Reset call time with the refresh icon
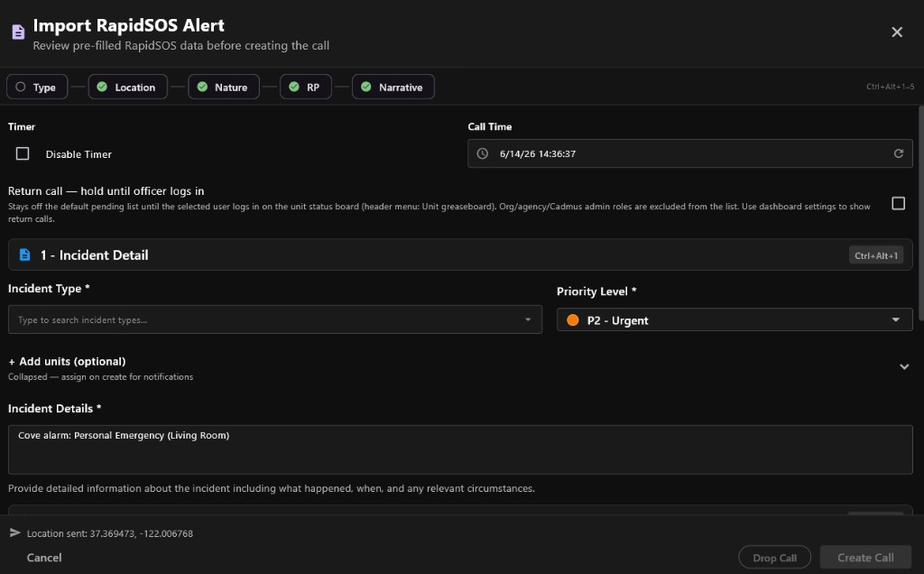 pos(898,153)
